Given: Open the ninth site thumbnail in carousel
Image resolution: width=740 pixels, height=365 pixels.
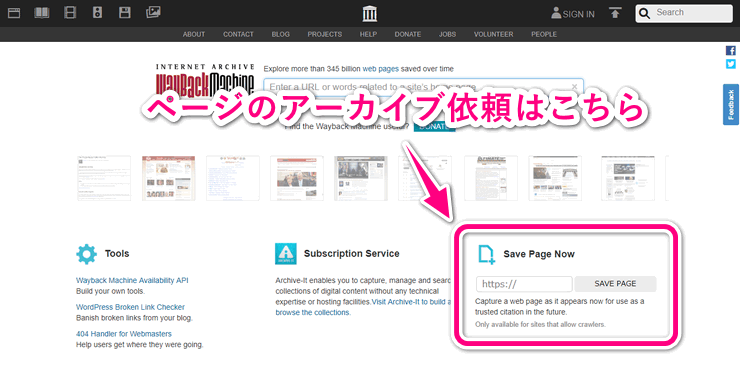Looking at the screenshot, I should pos(627,178).
